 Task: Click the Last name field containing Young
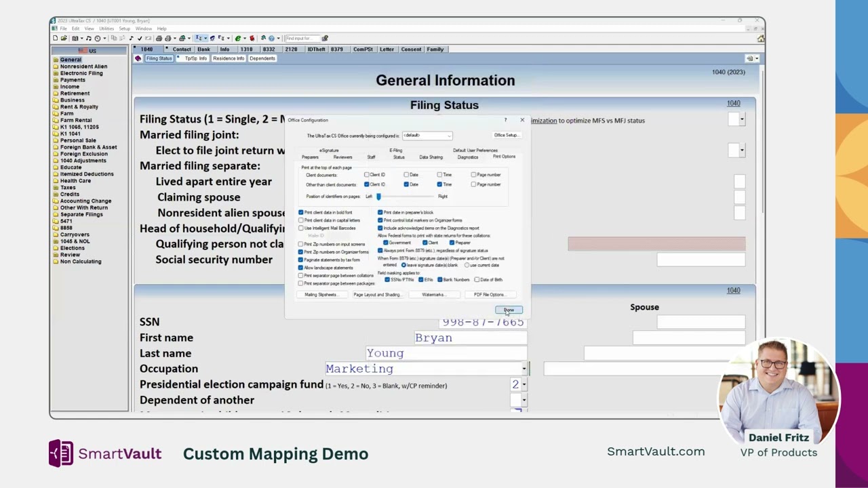446,353
